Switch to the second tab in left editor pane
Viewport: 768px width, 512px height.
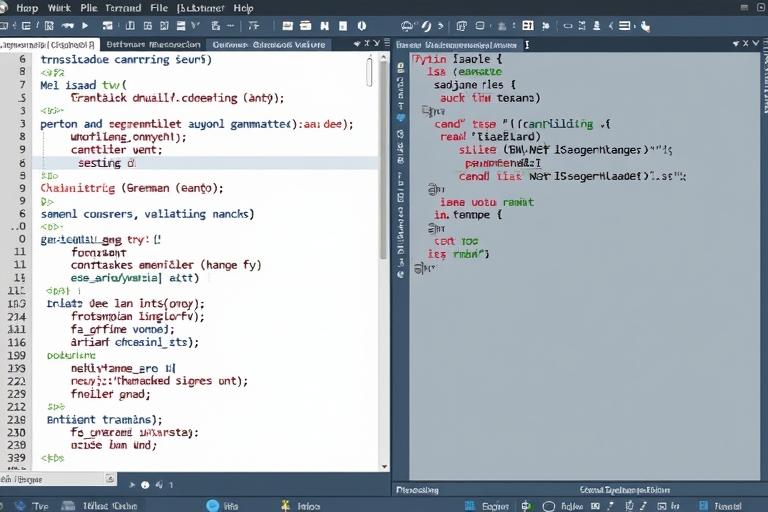click(x=153, y=44)
